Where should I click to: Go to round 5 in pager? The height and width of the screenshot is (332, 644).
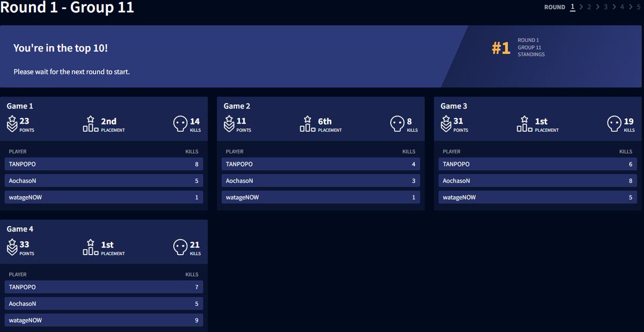click(638, 7)
